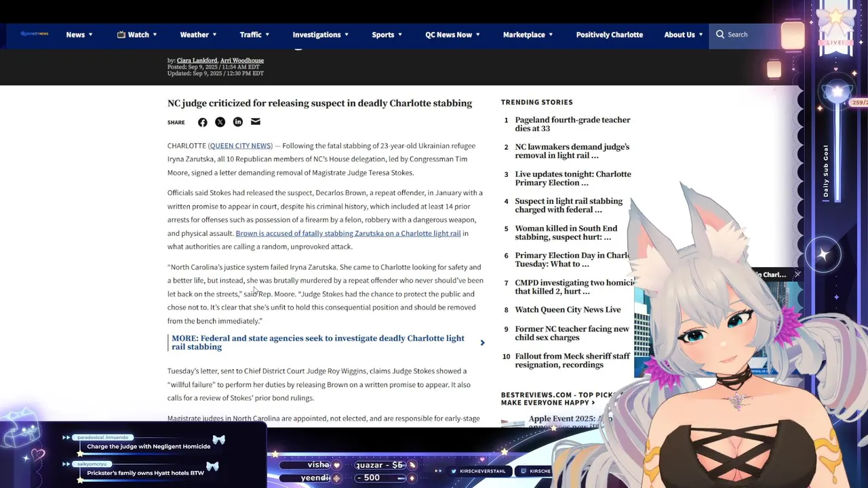Screen dimensions: 868x488
Task: Click arrow beside the MORE story link
Action: point(482,343)
